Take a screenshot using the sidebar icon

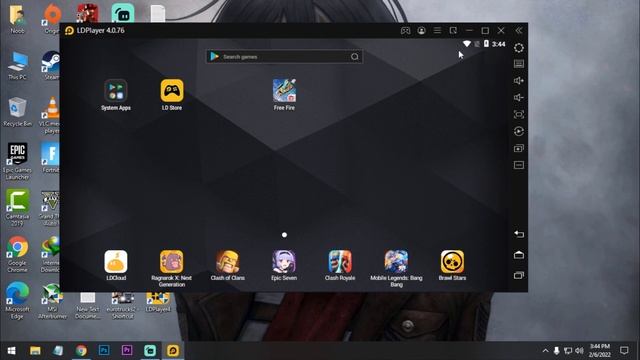click(519, 114)
